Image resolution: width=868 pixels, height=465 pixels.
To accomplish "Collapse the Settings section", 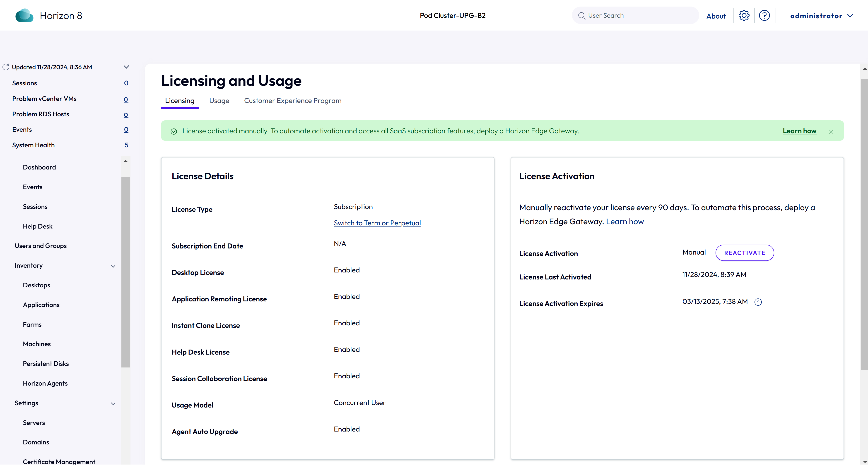I will point(113,403).
